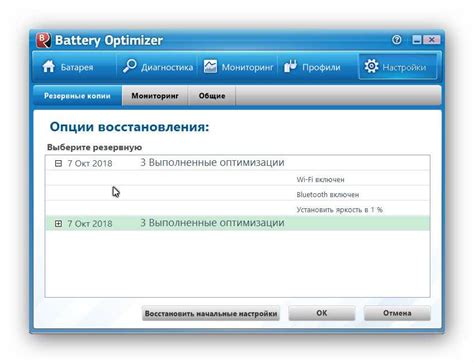The height and width of the screenshot is (363, 474).
Task: Expand the highlighted 7 Окт 2018 backup
Action: point(58,224)
